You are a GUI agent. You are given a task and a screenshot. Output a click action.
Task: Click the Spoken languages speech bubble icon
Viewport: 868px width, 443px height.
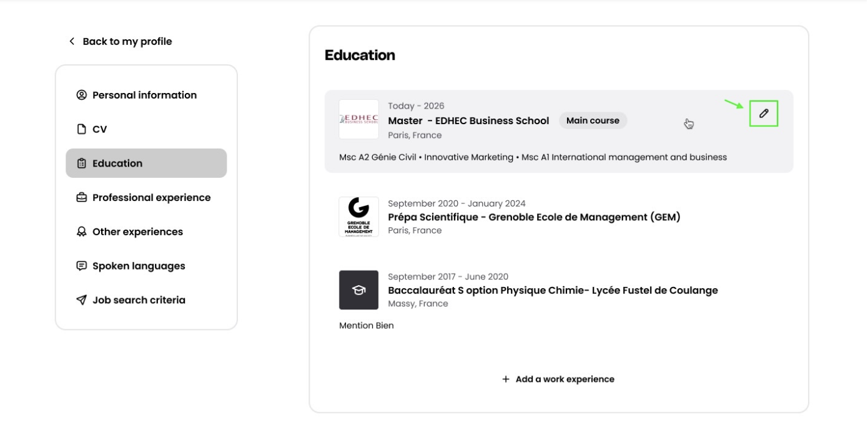(x=81, y=266)
